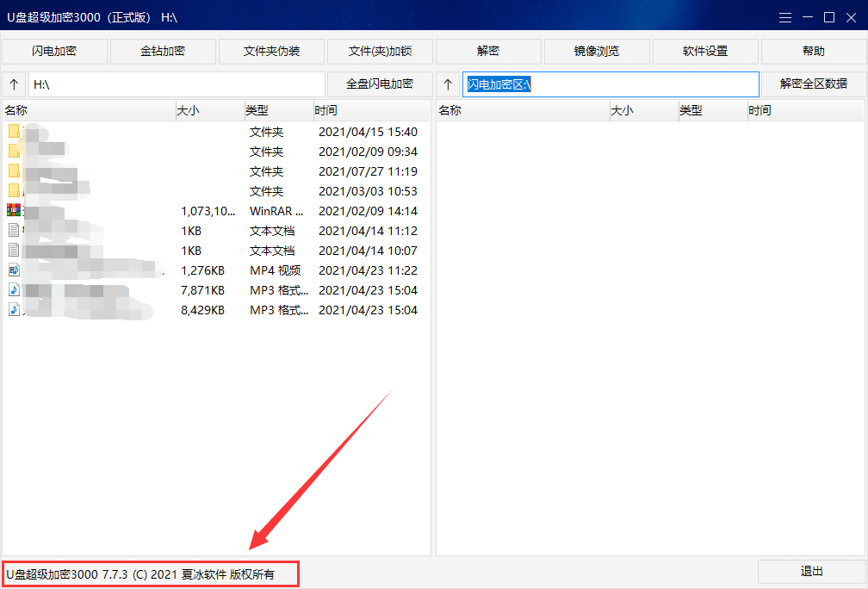Click the 退出 exit button
This screenshot has width=868, height=589.
pyautogui.click(x=811, y=571)
